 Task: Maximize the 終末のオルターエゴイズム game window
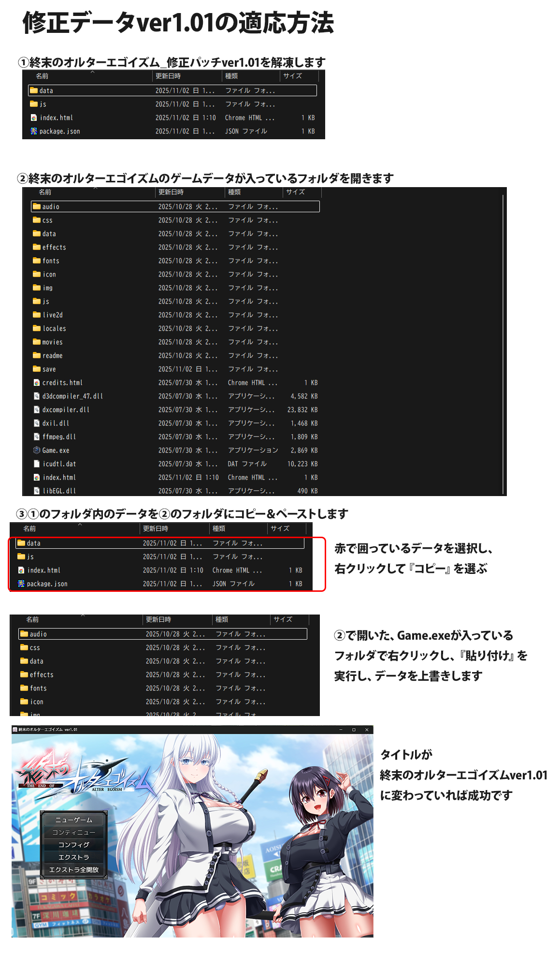pos(354,730)
